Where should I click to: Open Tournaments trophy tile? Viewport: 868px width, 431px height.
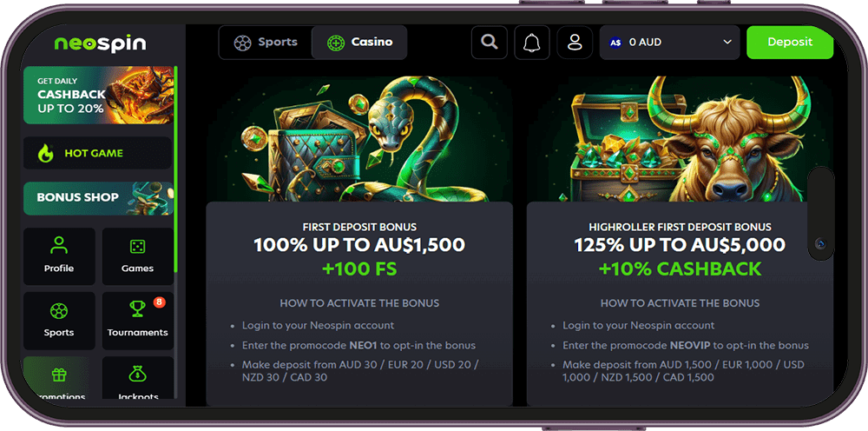coord(138,321)
